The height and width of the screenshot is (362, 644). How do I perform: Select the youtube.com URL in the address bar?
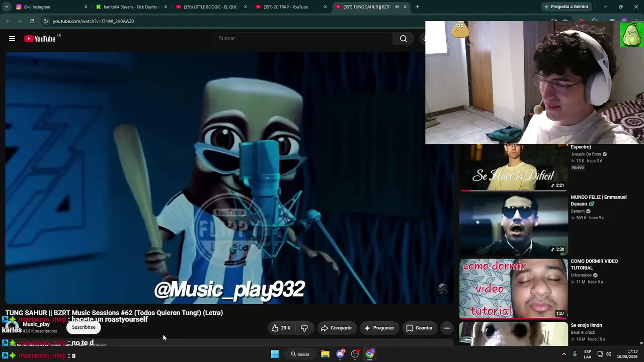(x=93, y=21)
